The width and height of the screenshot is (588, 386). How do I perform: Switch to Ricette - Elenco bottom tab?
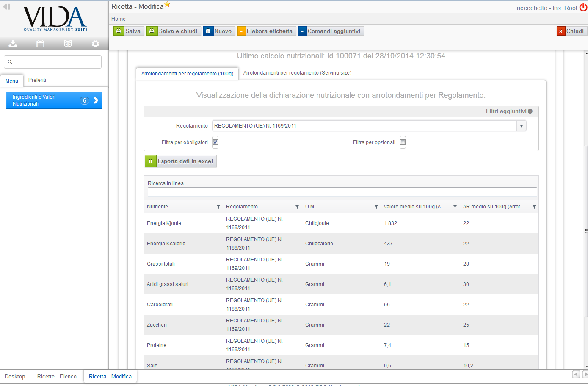[x=57, y=376]
